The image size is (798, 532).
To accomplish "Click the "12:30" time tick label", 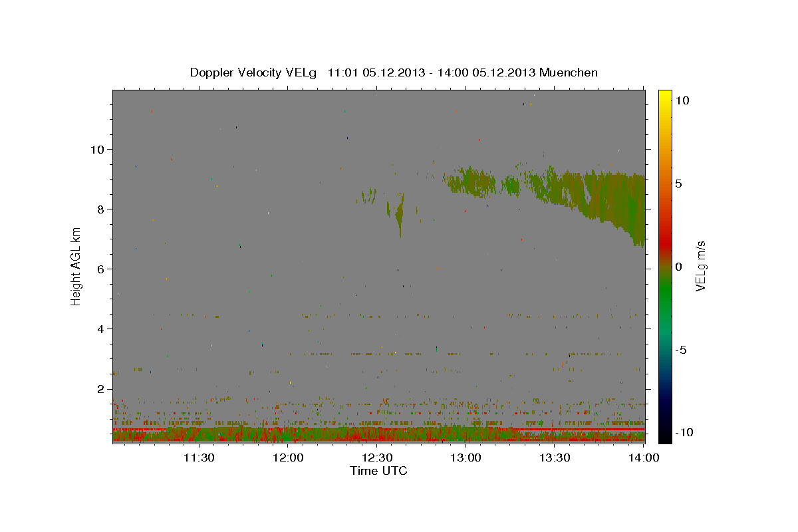I will pyautogui.click(x=376, y=458).
